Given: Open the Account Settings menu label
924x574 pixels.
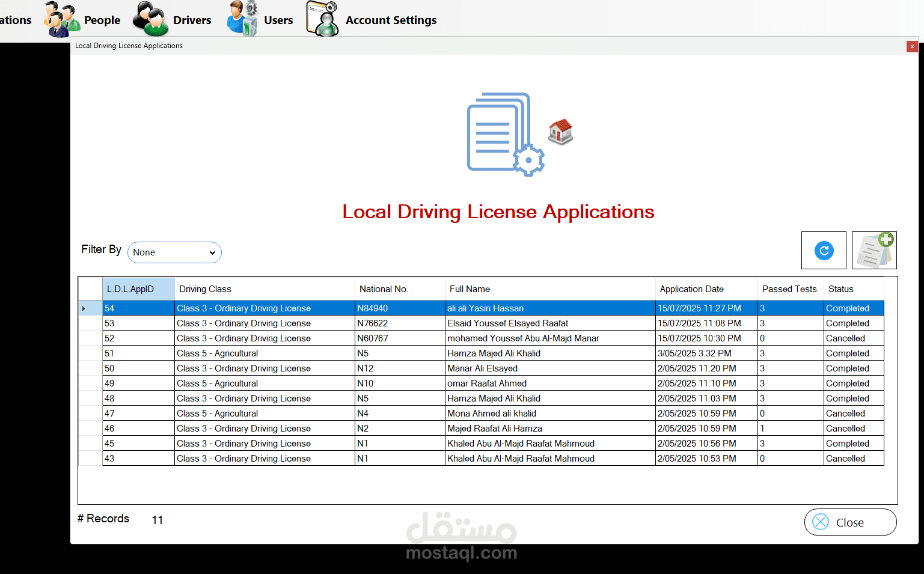Looking at the screenshot, I should (x=391, y=20).
